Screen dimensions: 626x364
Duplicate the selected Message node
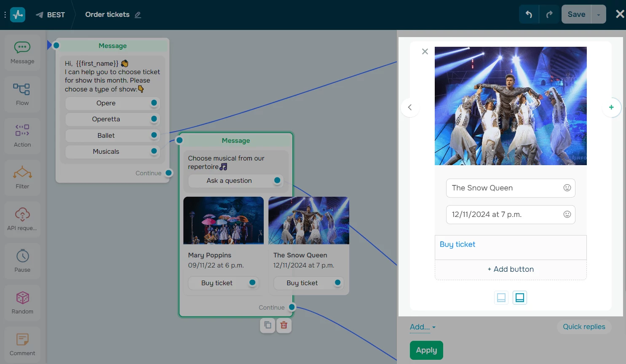(267, 325)
